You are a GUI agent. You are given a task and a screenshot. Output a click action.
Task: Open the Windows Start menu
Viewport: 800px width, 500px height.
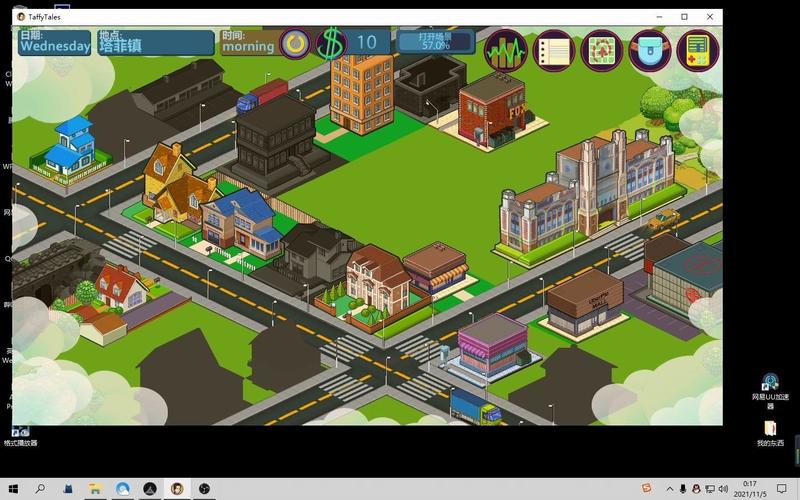point(12,488)
